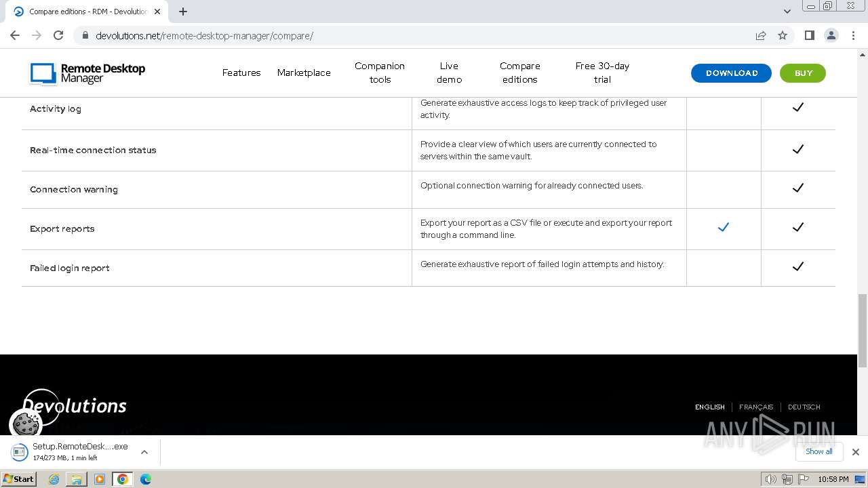Click the Remote Desktop Manager logo
868x488 pixels.
pyautogui.click(x=87, y=73)
